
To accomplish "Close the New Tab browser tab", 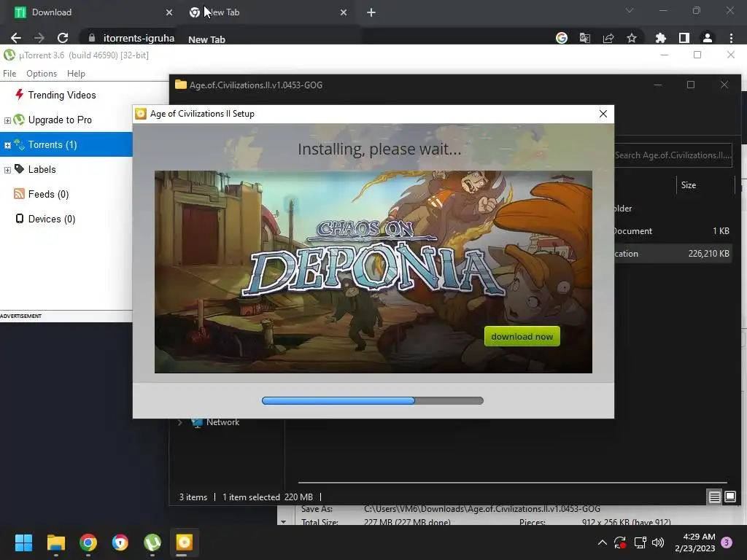I will (344, 12).
